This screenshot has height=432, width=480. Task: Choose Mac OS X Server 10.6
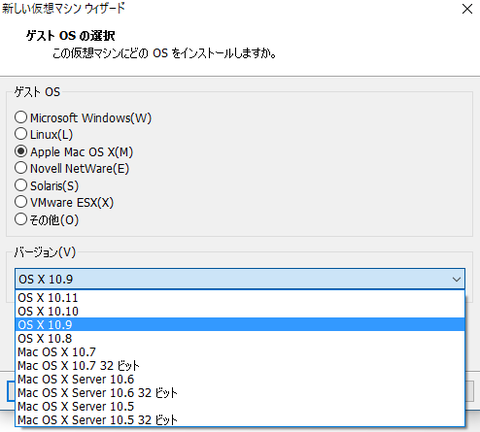coord(240,379)
